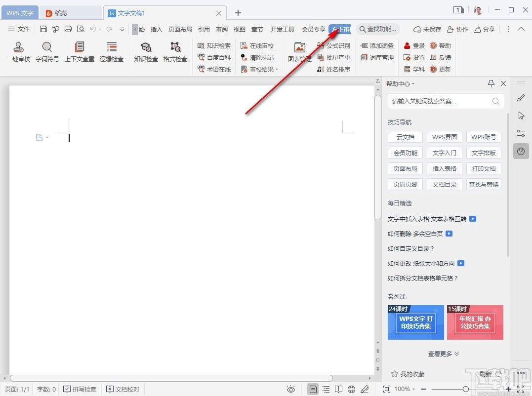Open 词库管理 dictionary manager
The height and width of the screenshot is (396, 532).
377,58
